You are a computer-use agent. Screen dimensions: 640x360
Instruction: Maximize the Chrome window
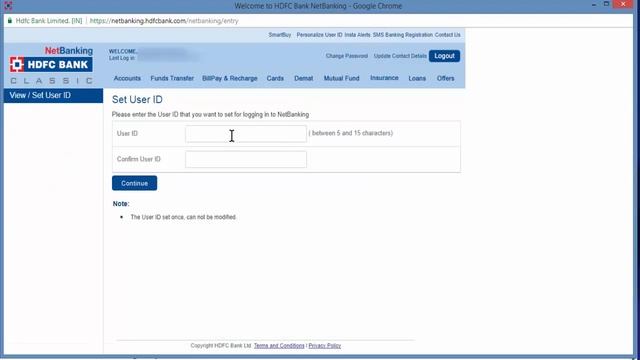click(607, 4)
